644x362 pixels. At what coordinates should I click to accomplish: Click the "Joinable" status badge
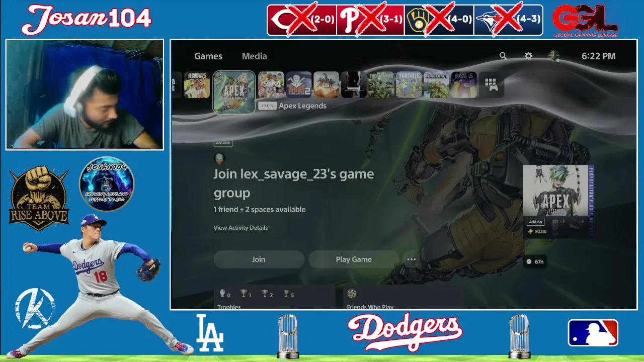222,143
